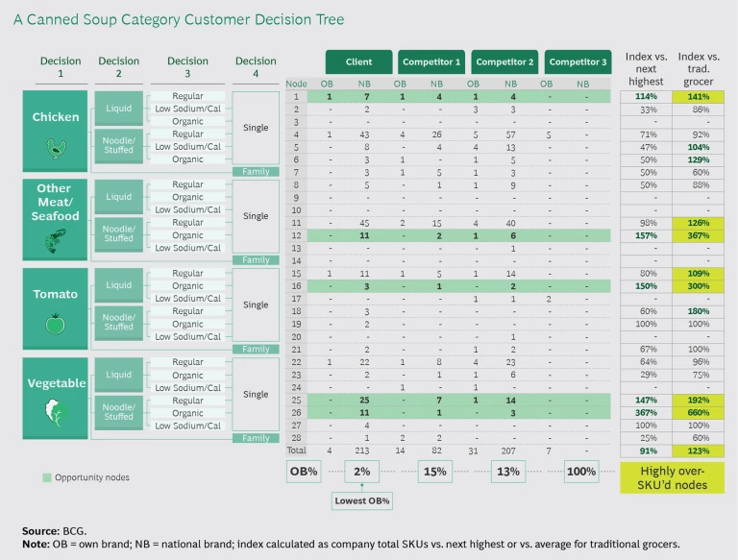Image resolution: width=738 pixels, height=560 pixels.
Task: Select the Lowest OB% callout label
Action: point(360,501)
